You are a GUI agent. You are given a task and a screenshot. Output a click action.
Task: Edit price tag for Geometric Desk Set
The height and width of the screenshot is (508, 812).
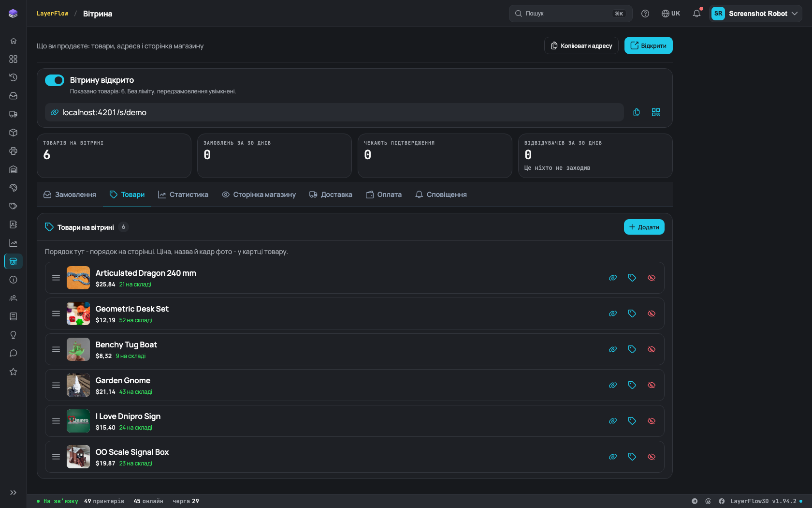click(632, 314)
